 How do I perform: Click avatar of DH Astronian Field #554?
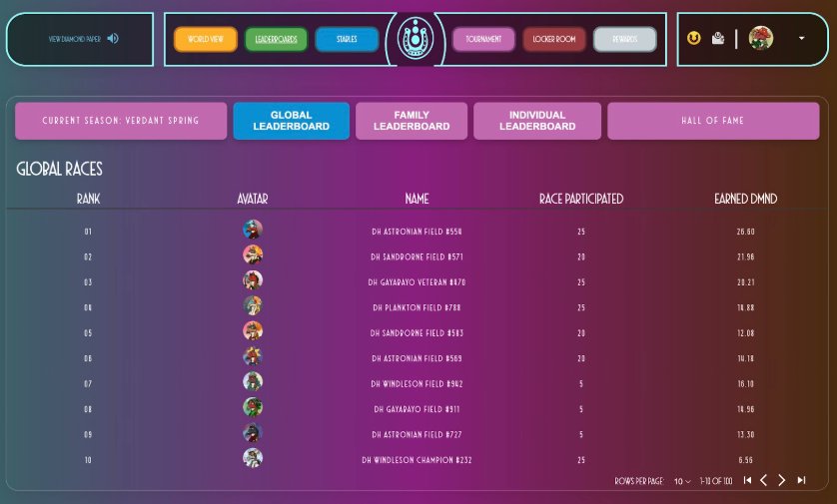coord(253,230)
